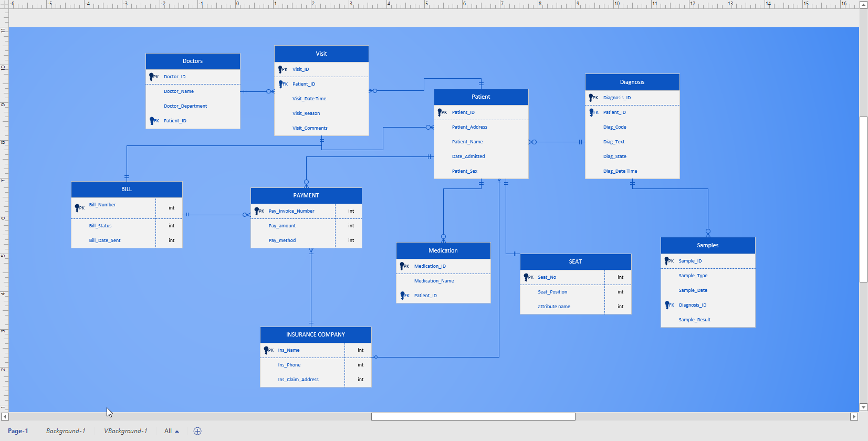This screenshot has height=441, width=868.
Task: Select the INSURANCE COMPANY entity header
Action: pyautogui.click(x=316, y=334)
